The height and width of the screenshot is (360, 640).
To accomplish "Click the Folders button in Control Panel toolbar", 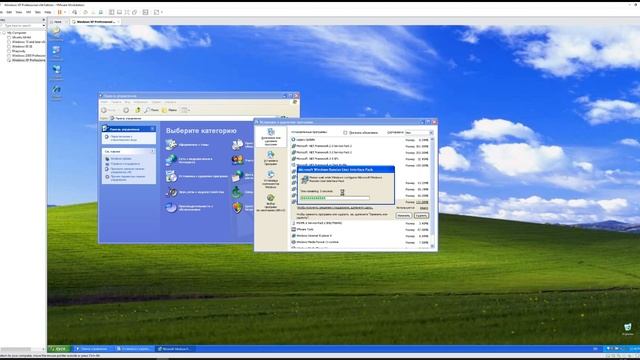I will [x=169, y=110].
